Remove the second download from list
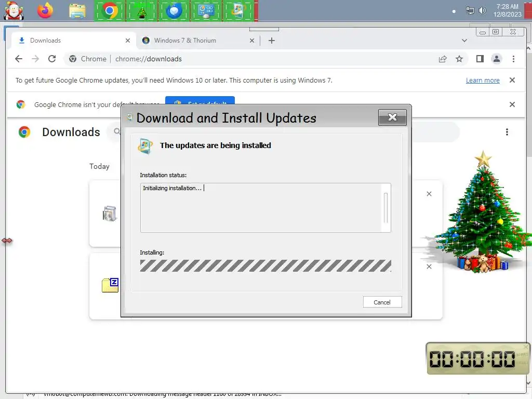Screen dimensions: 532x399 coord(429,267)
